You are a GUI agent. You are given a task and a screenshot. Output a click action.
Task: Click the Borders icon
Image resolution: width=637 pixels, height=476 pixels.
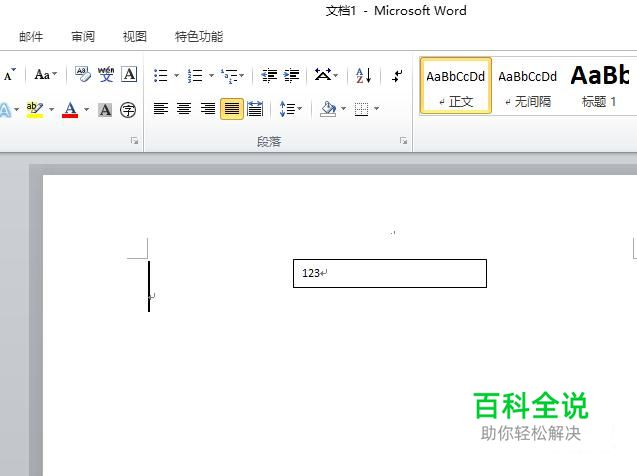tap(361, 109)
